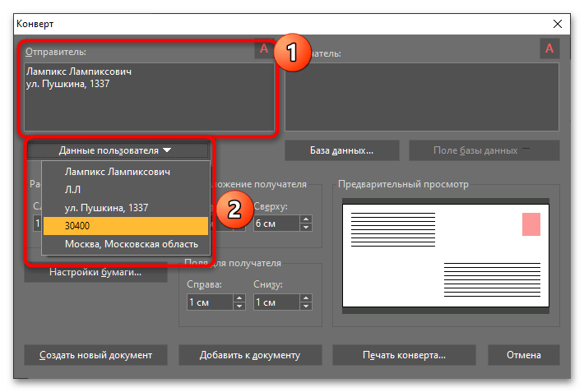The height and width of the screenshot is (392, 584).
Task: Click Создать новый документ button
Action: tap(95, 355)
